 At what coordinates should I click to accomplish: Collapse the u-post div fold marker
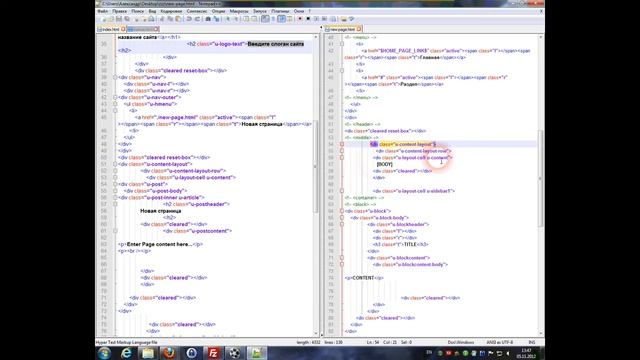pos(115,184)
